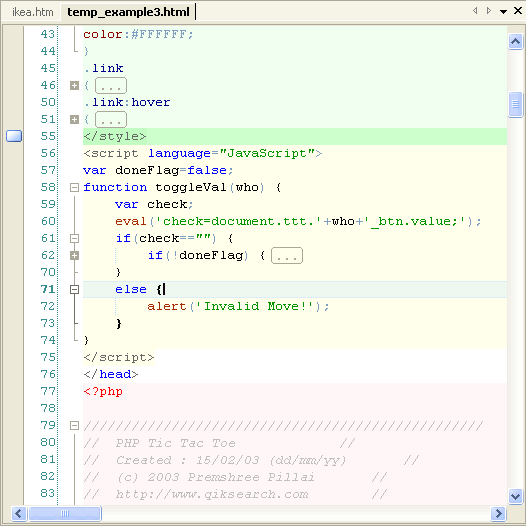526x526 pixels.
Task: Click the vertical scrollbar down arrow
Action: (x=515, y=496)
